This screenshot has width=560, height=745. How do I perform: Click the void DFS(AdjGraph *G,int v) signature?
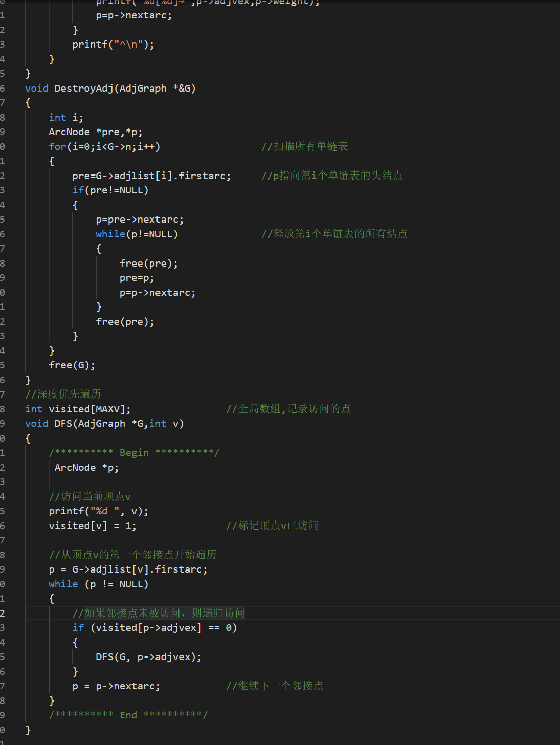coord(104,424)
